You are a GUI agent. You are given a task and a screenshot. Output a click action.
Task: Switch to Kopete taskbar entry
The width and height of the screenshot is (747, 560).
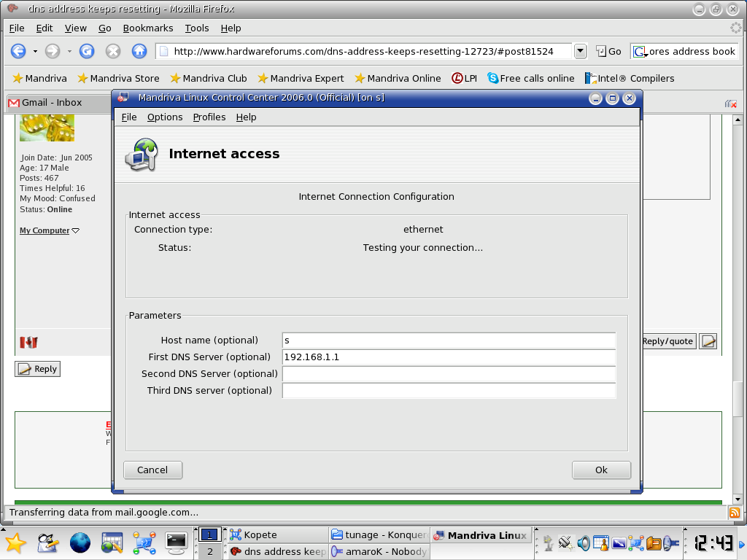[277, 534]
